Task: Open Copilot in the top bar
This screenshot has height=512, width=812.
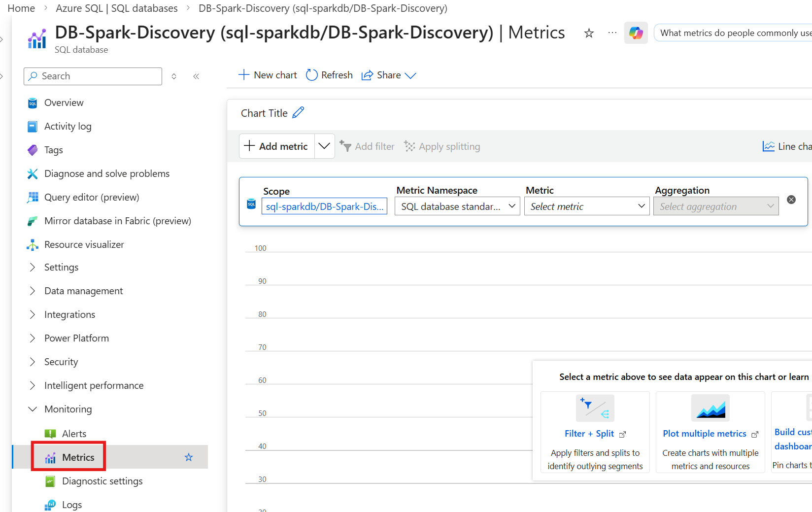Action: click(636, 33)
